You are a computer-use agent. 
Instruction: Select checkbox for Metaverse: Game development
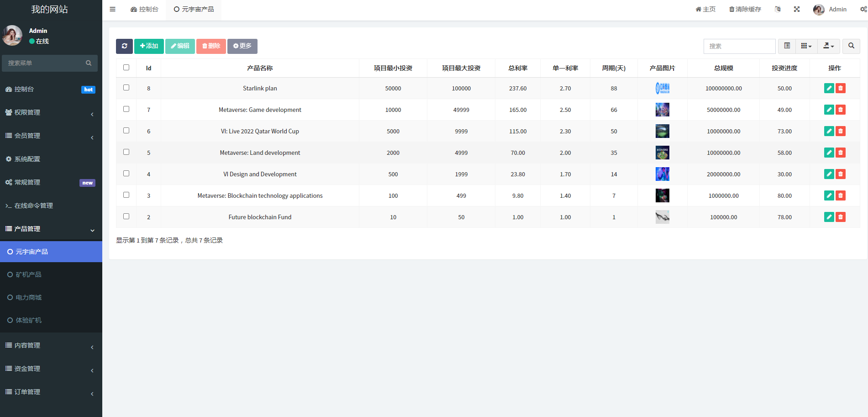pyautogui.click(x=126, y=109)
